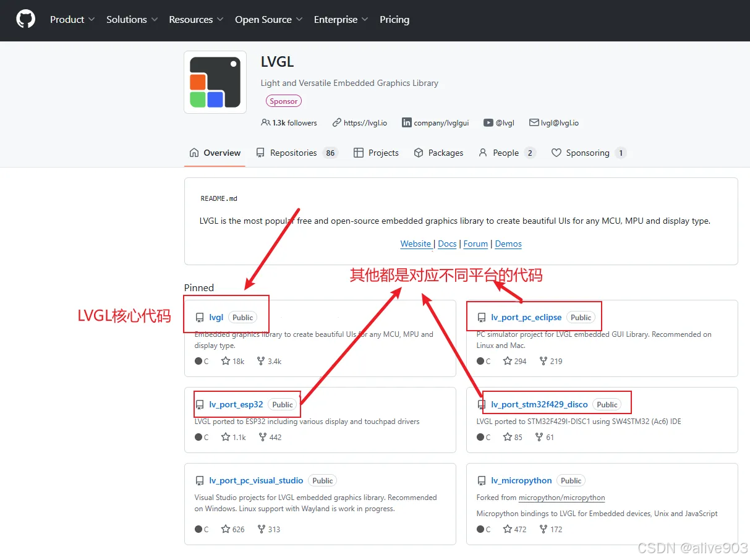Click the people icon next to followers
750x560 pixels.
coord(266,123)
